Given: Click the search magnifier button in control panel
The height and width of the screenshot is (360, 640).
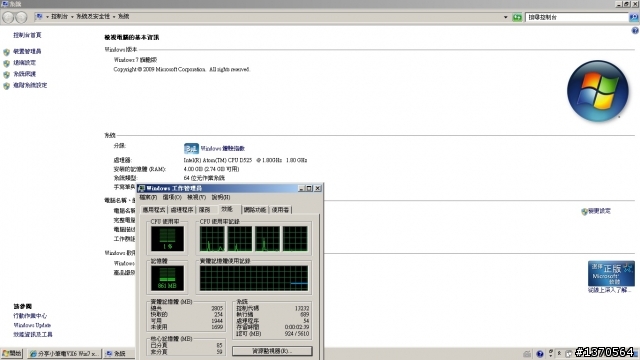Looking at the screenshot, I should click(x=633, y=17).
